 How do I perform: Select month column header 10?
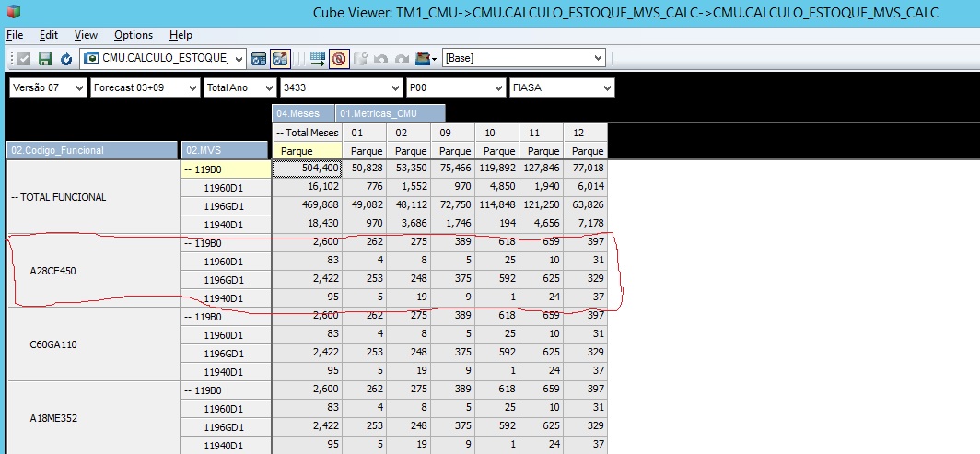pos(496,133)
